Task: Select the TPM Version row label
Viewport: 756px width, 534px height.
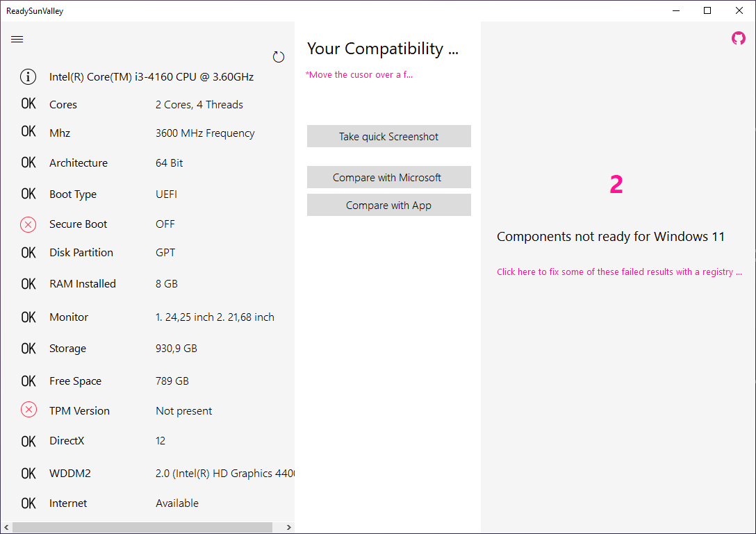Action: 79,410
